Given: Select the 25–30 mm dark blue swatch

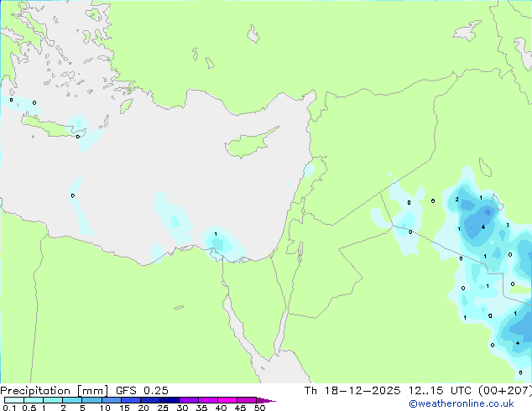Looking at the screenshot, I should (169, 400).
